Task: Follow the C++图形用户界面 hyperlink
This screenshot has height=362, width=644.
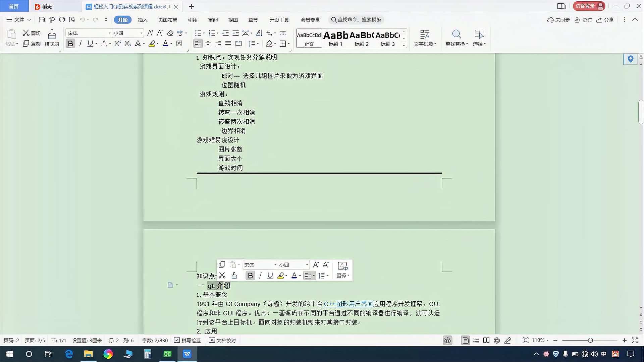Action: (x=348, y=304)
